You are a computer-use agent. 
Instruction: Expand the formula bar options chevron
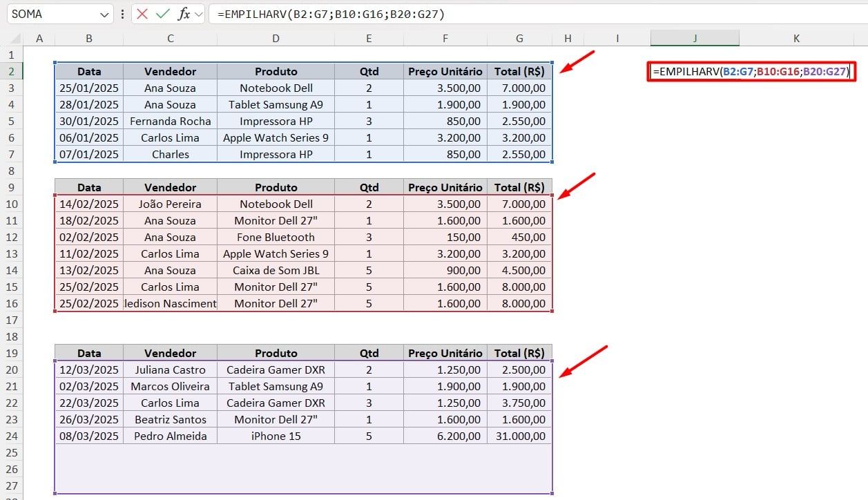click(x=200, y=14)
